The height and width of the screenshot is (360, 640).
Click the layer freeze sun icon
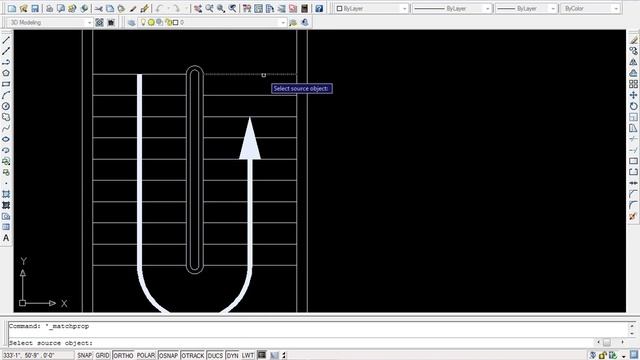151,22
